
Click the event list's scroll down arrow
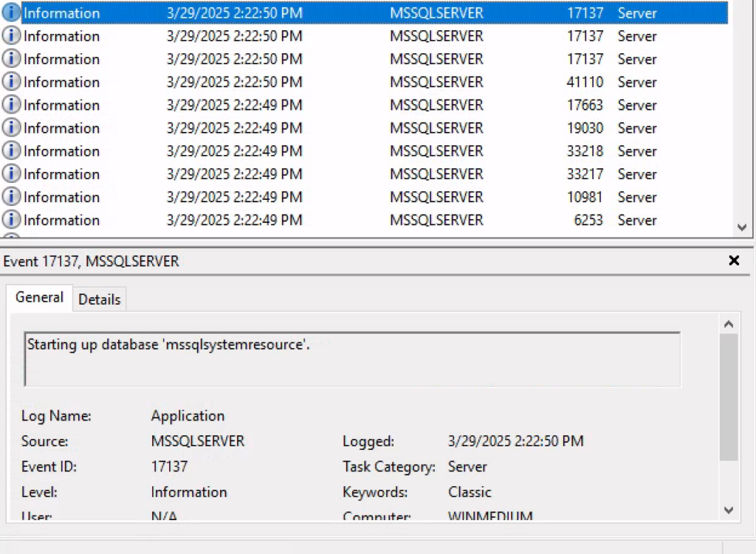[743, 228]
